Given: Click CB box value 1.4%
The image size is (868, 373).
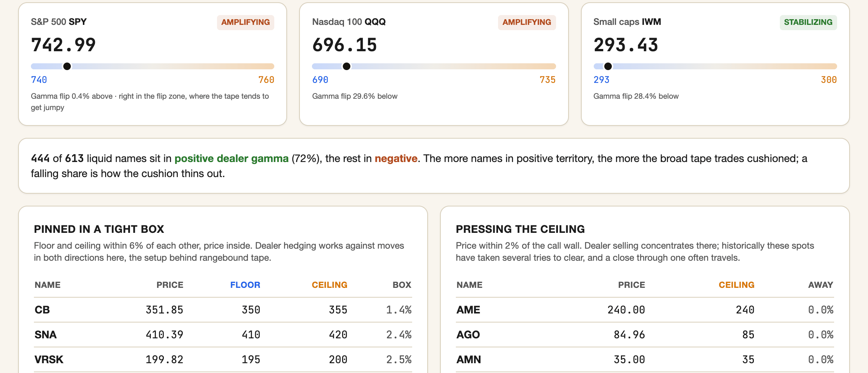Looking at the screenshot, I should click(399, 310).
